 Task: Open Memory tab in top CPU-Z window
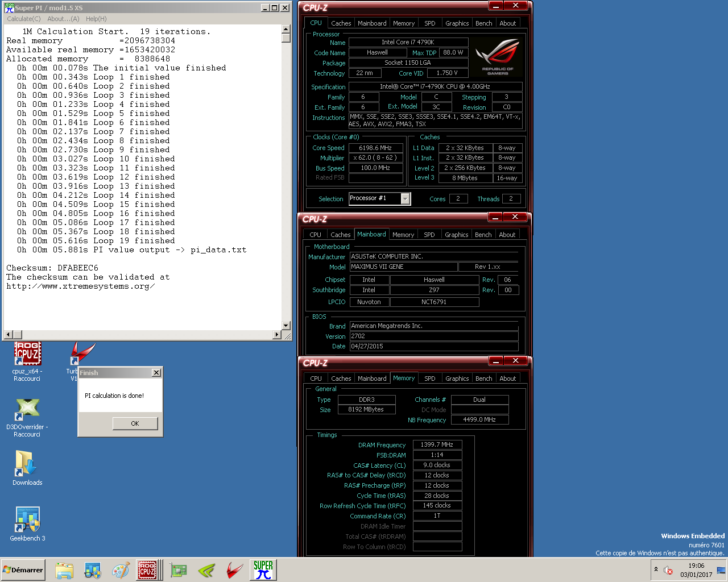coord(404,23)
